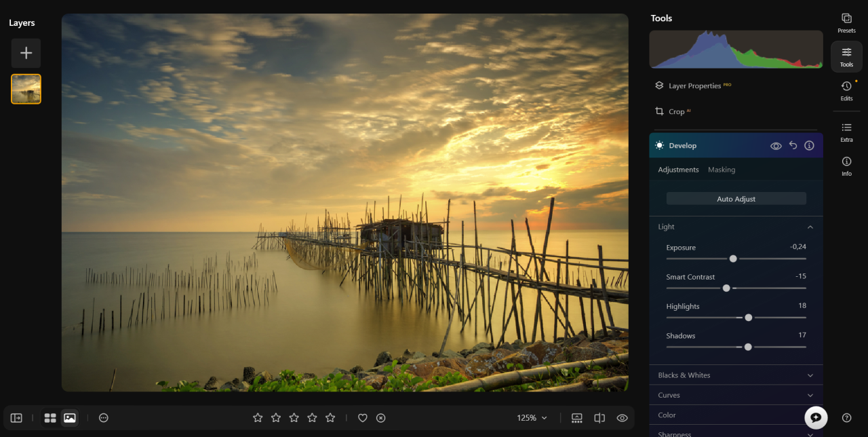Click the Smart Contrast value -15
868x437 pixels.
point(801,276)
